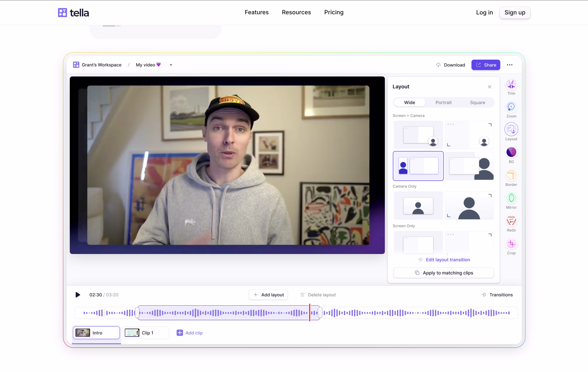
Task: Click My video title
Action: (x=148, y=65)
